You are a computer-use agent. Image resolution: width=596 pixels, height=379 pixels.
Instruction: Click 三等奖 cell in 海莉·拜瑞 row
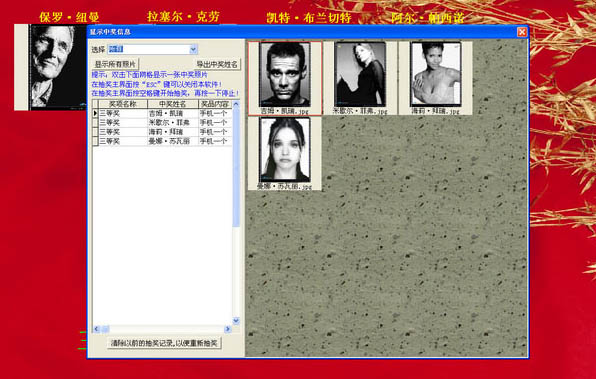pyautogui.click(x=123, y=132)
